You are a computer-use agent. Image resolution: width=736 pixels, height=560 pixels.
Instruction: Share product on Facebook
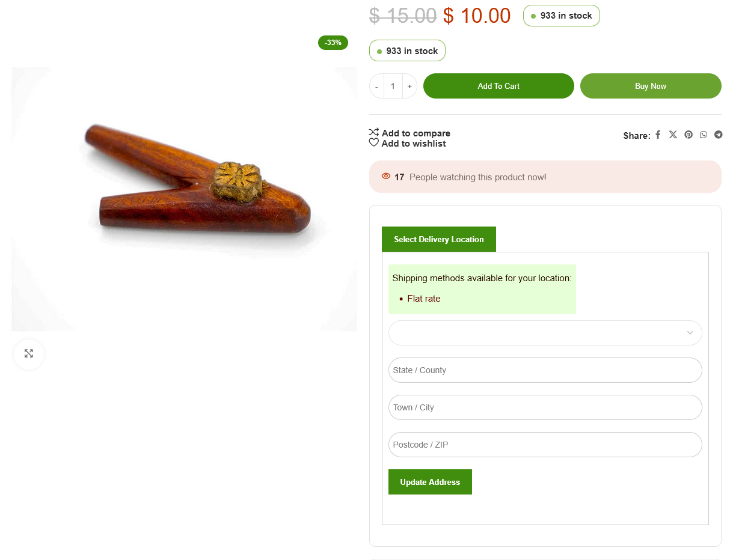pyautogui.click(x=658, y=135)
